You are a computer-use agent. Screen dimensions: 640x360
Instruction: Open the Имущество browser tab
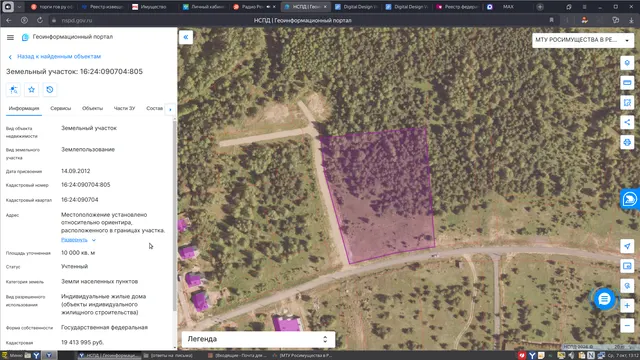pyautogui.click(x=153, y=7)
